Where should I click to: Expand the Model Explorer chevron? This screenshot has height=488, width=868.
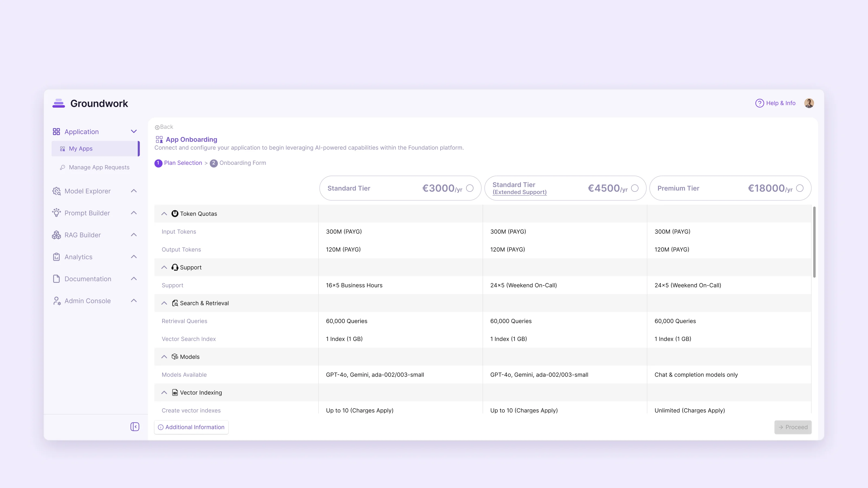point(134,191)
